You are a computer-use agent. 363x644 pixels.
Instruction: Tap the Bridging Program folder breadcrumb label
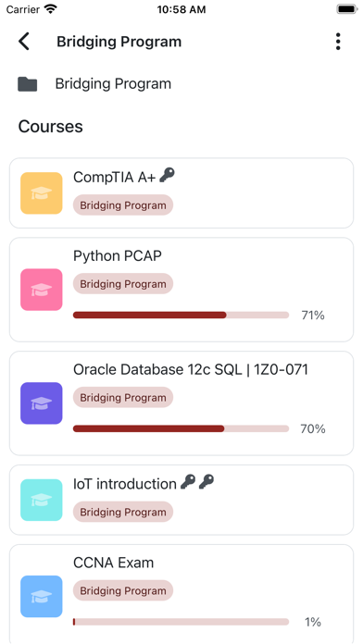pyautogui.click(x=113, y=84)
